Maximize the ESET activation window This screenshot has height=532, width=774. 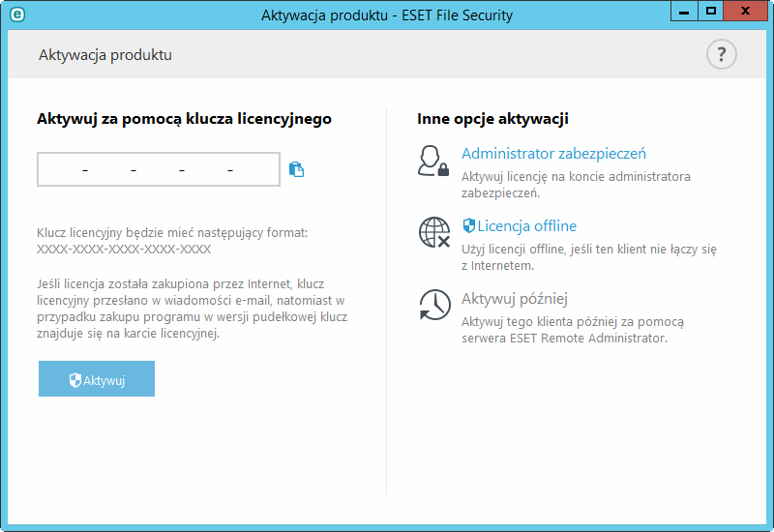click(x=710, y=12)
